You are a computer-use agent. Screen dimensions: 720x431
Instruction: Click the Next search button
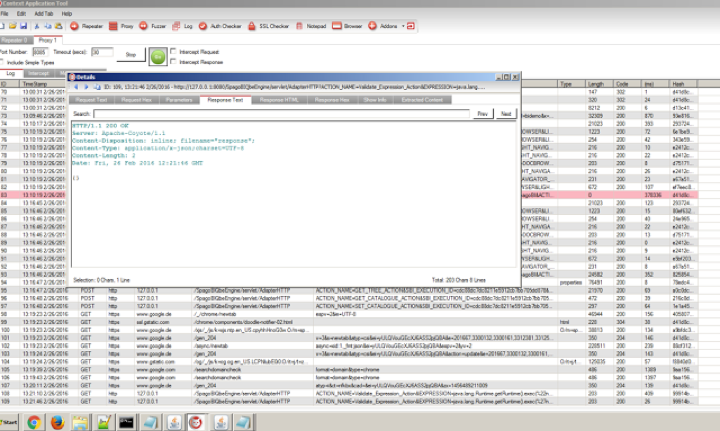point(506,114)
